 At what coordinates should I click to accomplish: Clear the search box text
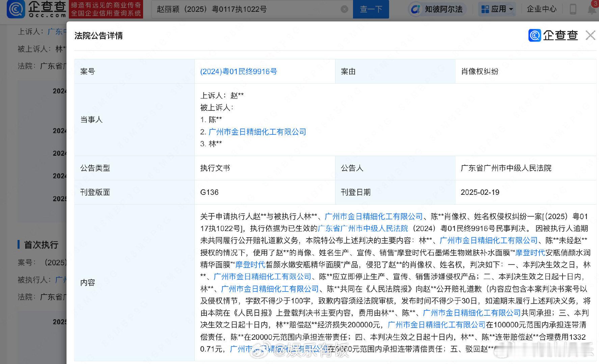[344, 9]
